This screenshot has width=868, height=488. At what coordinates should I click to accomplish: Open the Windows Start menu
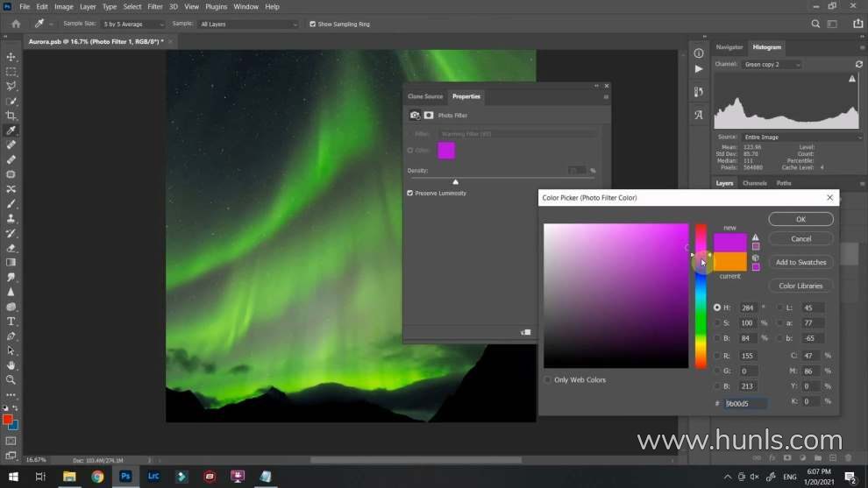click(x=13, y=477)
